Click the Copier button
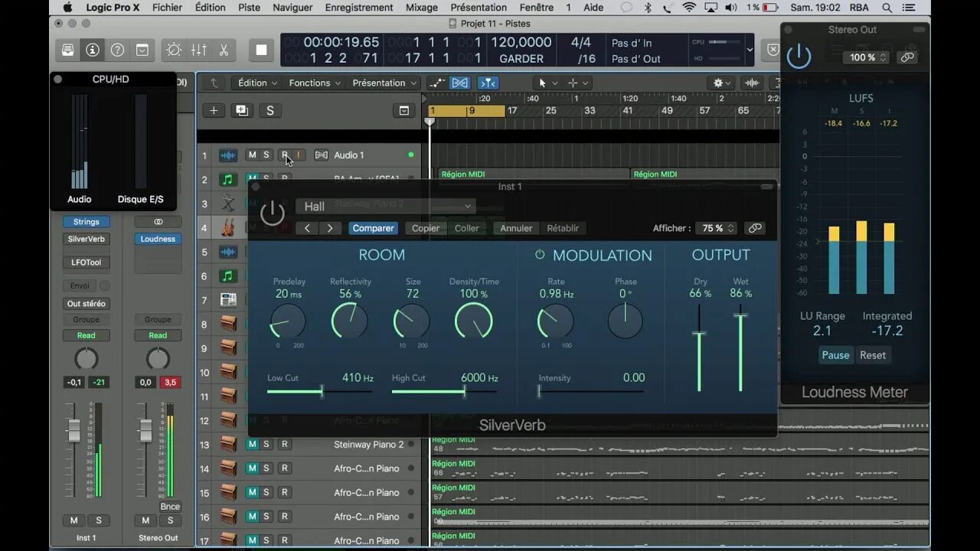The width and height of the screenshot is (980, 551). 426,228
